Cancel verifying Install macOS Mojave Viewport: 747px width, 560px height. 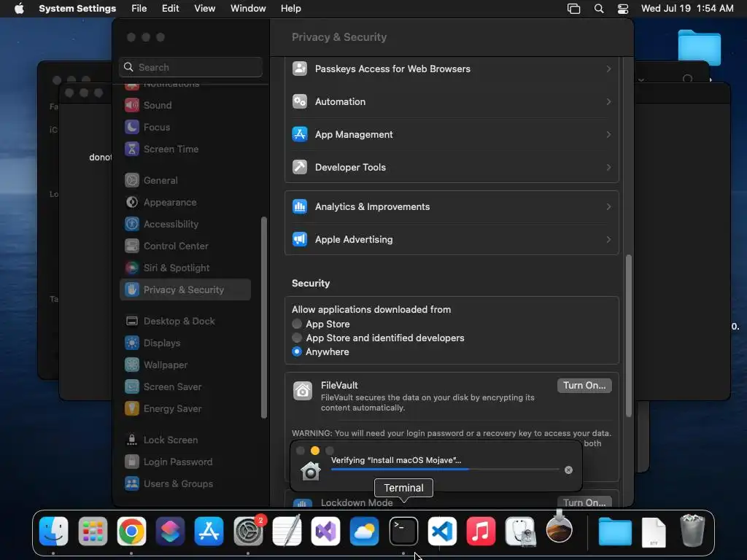568,470
